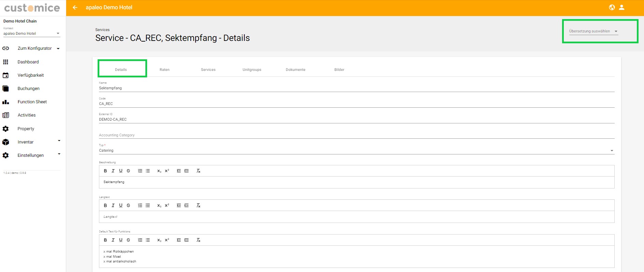
Task: Toggle strikethrough in Langtext editor
Action: click(128, 205)
